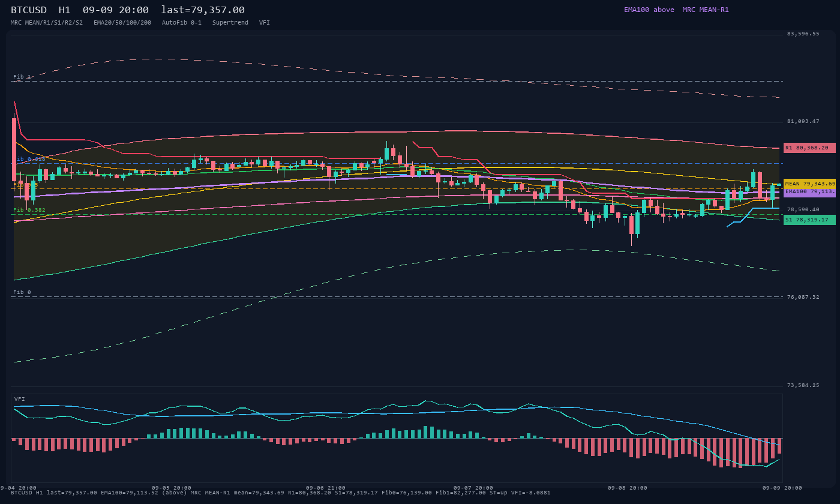Viewport: 840px width, 504px height.
Task: Click the 09-08 20:00 time axis label
Action: tap(628, 488)
